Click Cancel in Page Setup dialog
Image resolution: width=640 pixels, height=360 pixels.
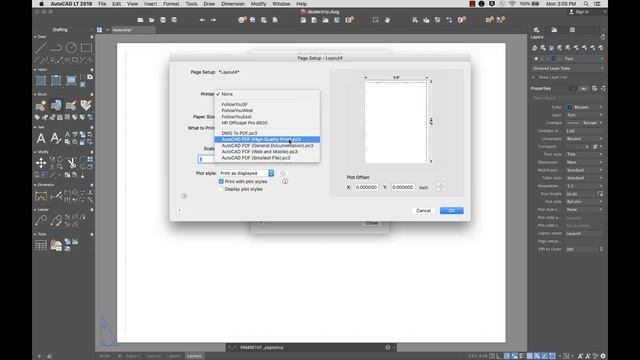pyautogui.click(x=423, y=211)
